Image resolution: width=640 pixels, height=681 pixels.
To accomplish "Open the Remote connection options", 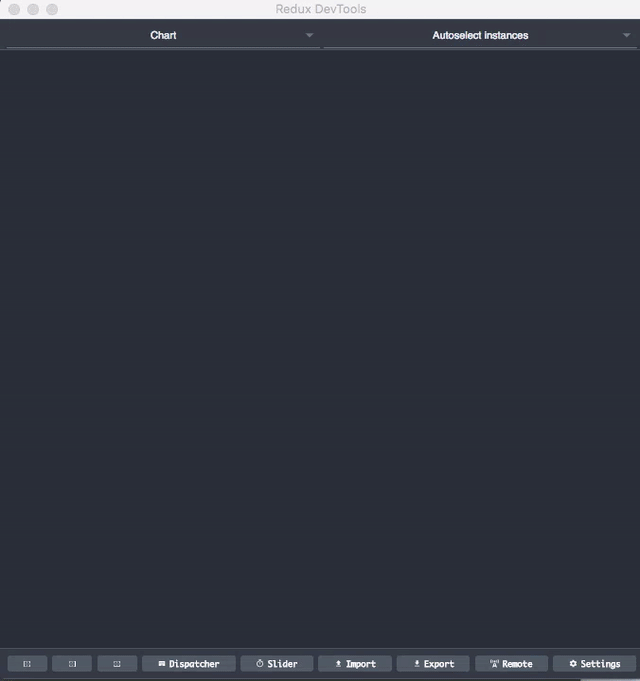I will tap(511, 664).
